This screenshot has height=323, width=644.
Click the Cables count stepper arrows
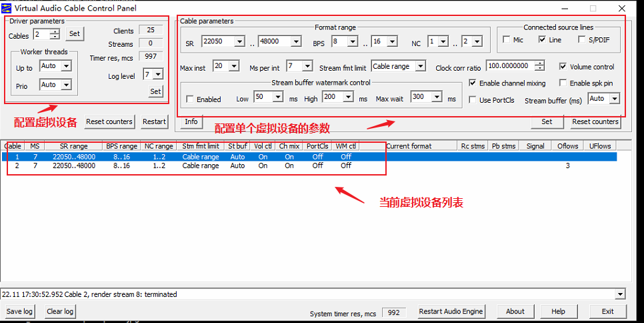coord(55,34)
